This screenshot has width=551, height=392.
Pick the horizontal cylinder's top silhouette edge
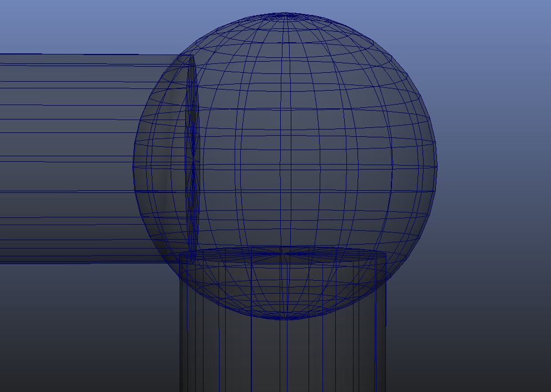click(83, 54)
